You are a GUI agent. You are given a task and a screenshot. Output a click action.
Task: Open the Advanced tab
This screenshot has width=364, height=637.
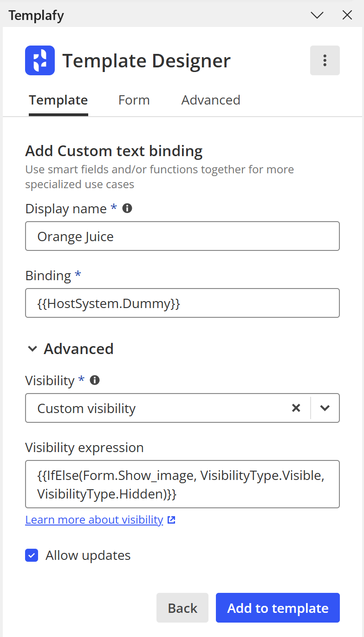point(210,100)
